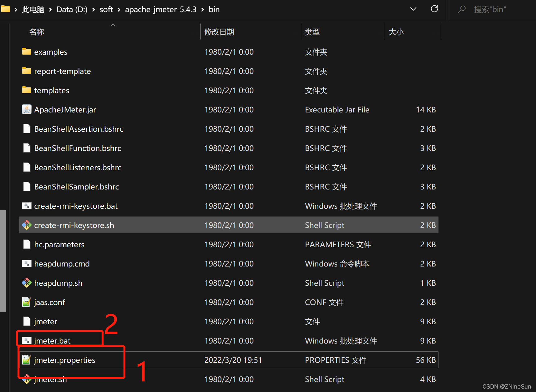Image resolution: width=536 pixels, height=392 pixels.
Task: Open the address bar history dropdown
Action: point(413,9)
